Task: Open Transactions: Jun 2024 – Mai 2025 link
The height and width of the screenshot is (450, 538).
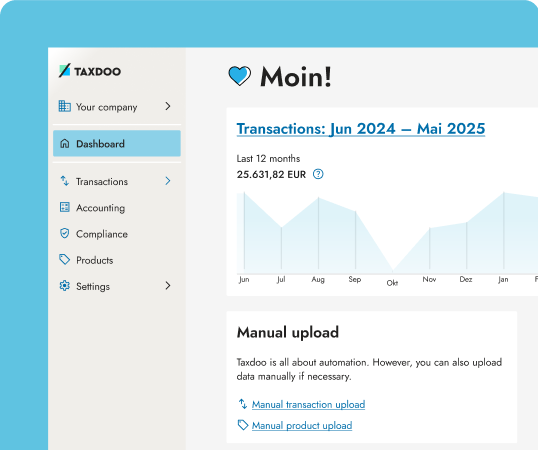Action: [x=361, y=129]
